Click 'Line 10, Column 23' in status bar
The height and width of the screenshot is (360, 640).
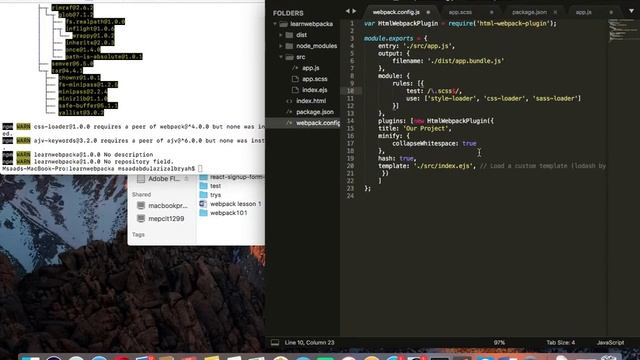click(x=309, y=343)
